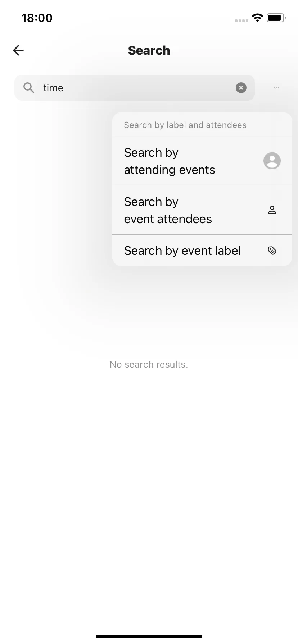Tap the Wi-Fi status icon
Image resolution: width=298 pixels, height=644 pixels.
[257, 18]
